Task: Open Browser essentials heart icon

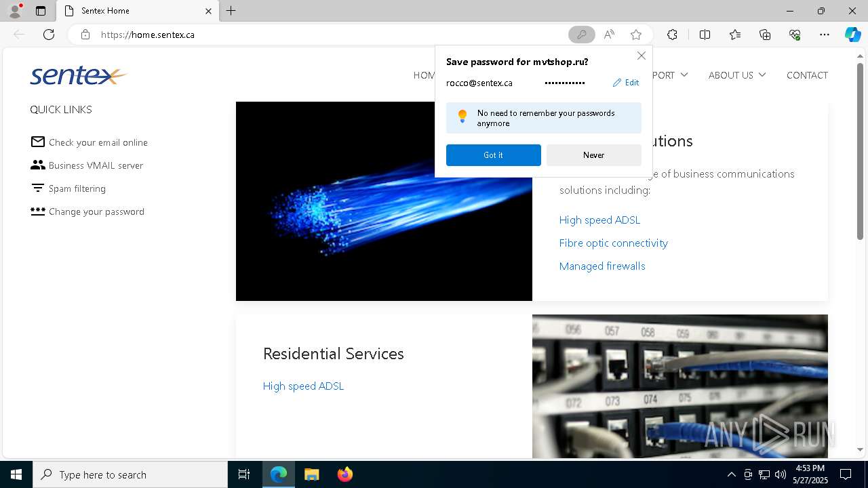Action: point(795,35)
